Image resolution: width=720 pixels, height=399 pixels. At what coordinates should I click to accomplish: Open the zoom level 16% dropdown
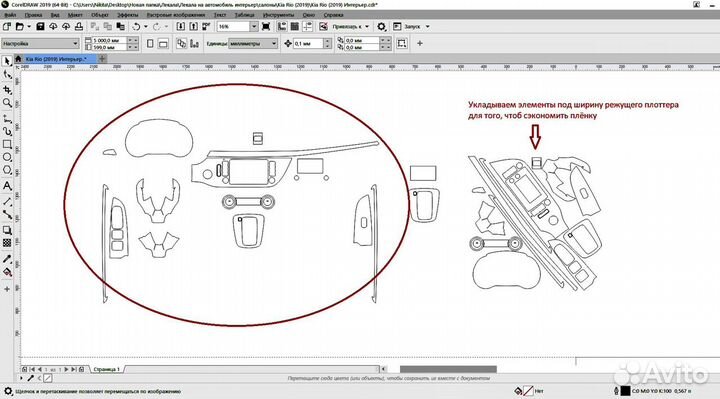[254, 27]
